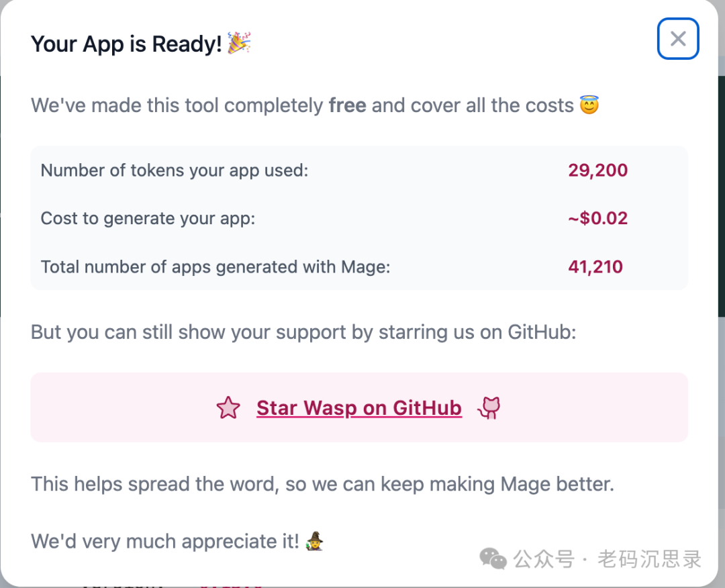Screen dimensions: 725x588
Task: Click the 公众号 老码沉思录 watermark text
Action: point(607,559)
